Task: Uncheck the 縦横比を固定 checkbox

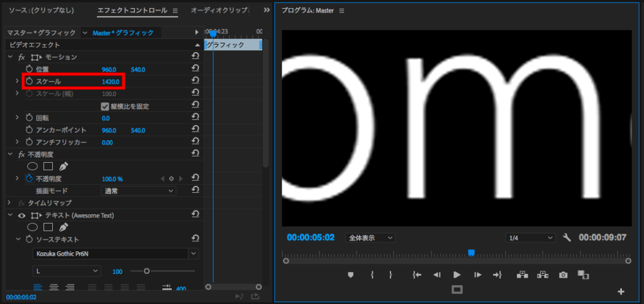Action: pos(105,106)
